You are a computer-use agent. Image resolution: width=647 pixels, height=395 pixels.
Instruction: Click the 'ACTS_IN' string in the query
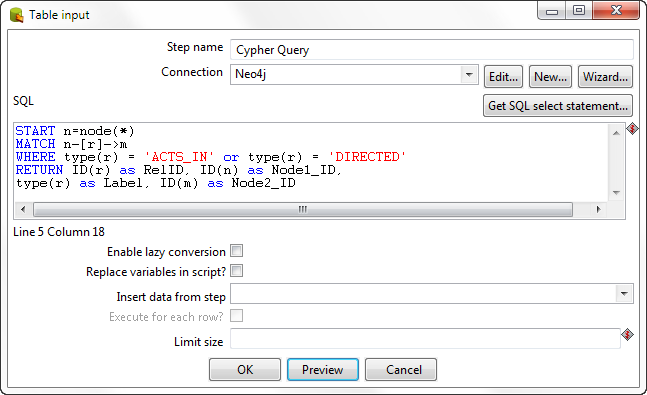point(179,157)
